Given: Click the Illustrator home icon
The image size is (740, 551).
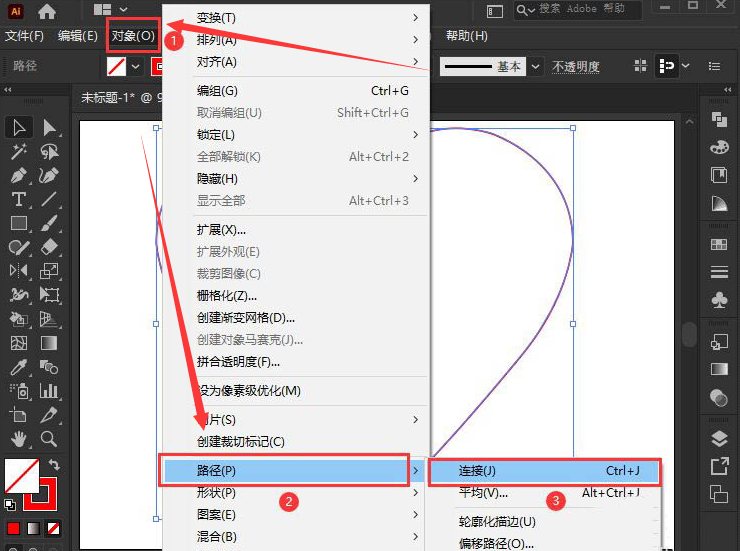Looking at the screenshot, I should coord(47,11).
